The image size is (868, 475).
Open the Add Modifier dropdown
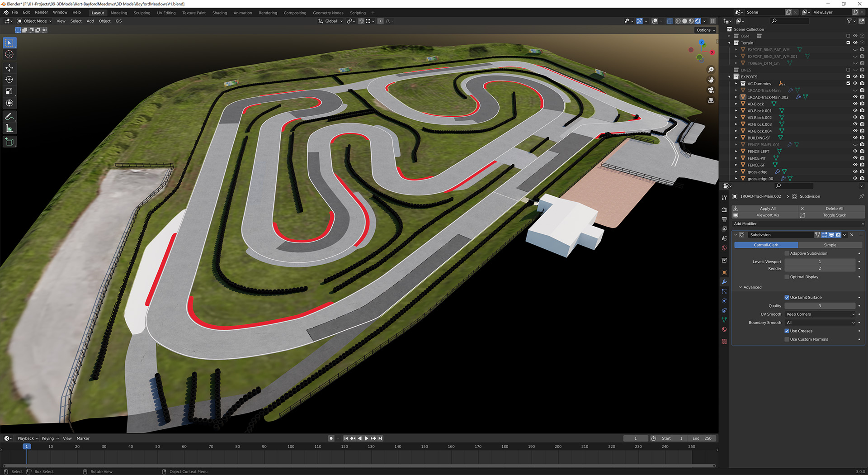point(798,224)
